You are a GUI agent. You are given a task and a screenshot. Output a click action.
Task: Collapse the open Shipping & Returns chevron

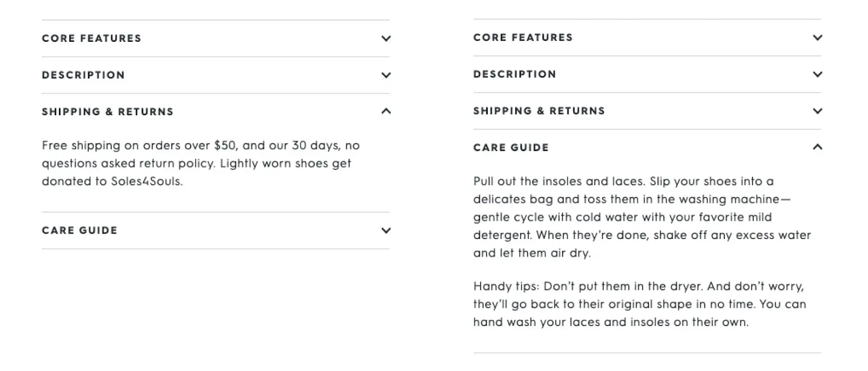pyautogui.click(x=386, y=111)
